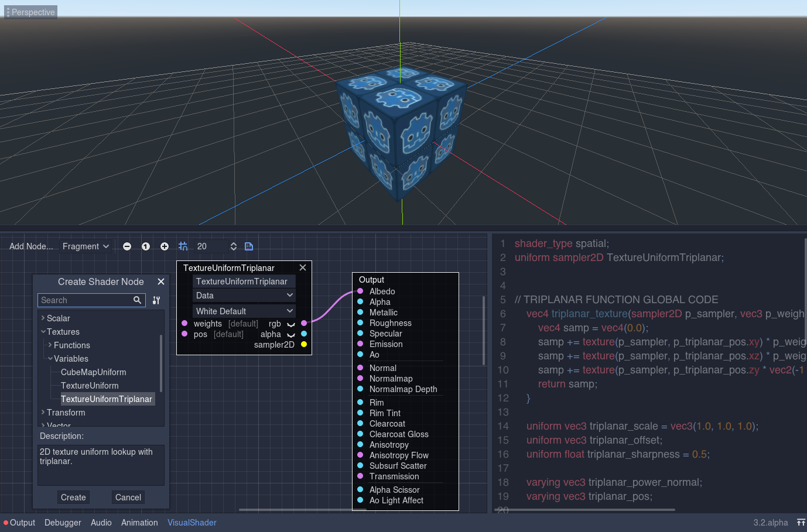Viewport: 807px width, 532px height.
Task: Click the Subsurf Scatter input port
Action: point(360,465)
